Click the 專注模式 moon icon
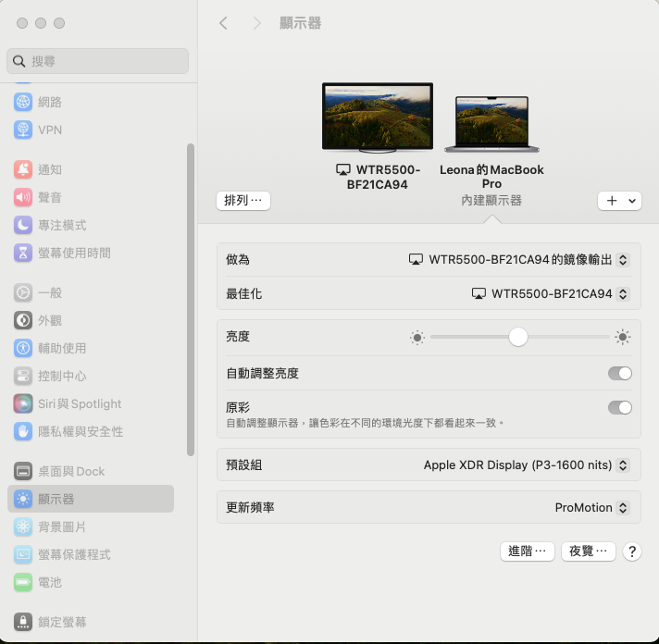 [23, 225]
